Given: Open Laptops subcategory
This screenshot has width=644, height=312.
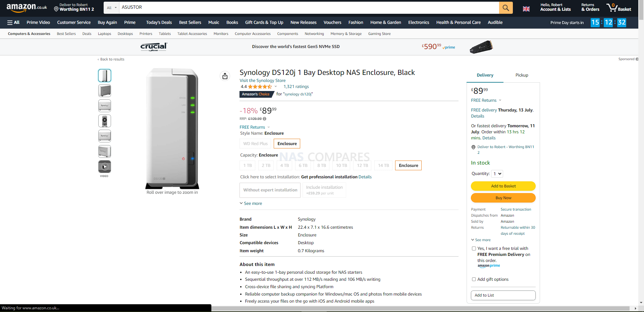Looking at the screenshot, I should pyautogui.click(x=104, y=34).
